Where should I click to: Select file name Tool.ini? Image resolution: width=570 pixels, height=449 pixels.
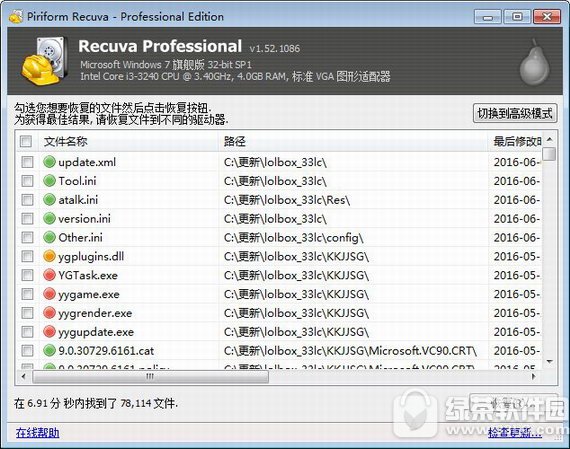[77, 181]
